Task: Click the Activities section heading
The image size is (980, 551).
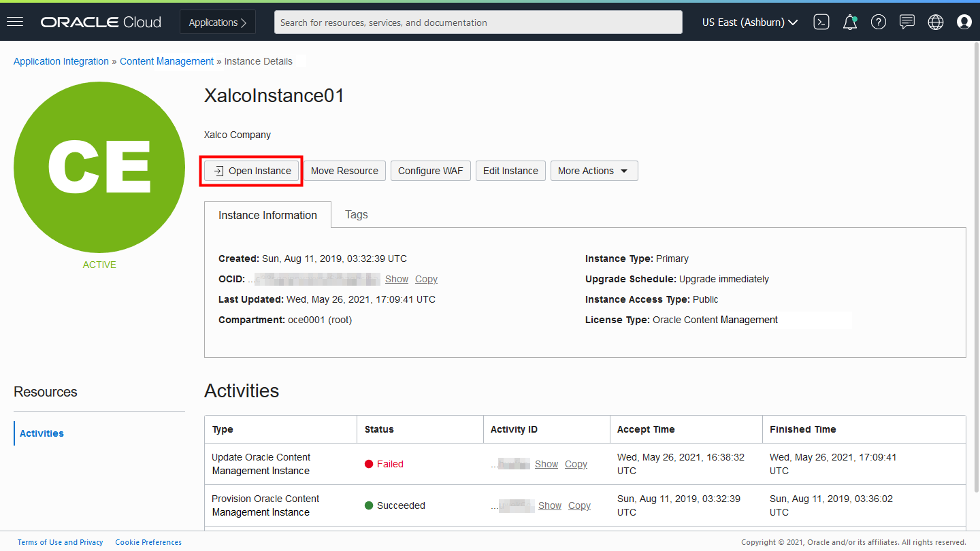Action: tap(242, 391)
